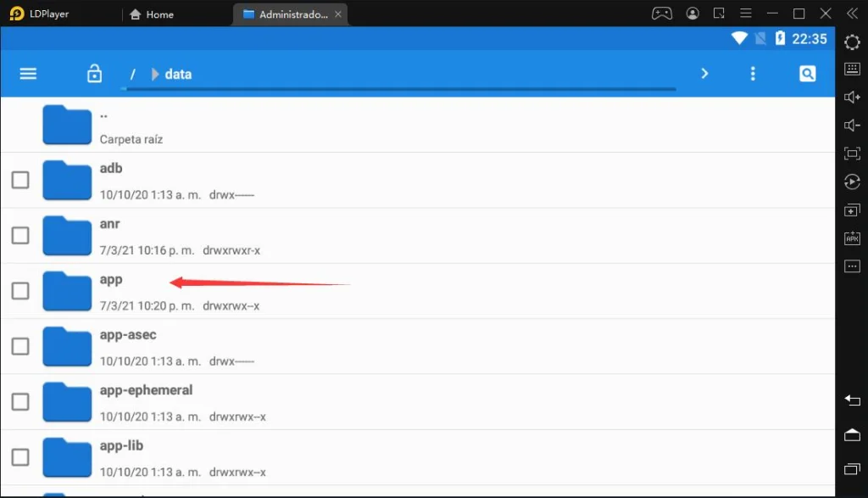Open the search magnifier icon
The width and height of the screenshot is (868, 498).
click(807, 74)
